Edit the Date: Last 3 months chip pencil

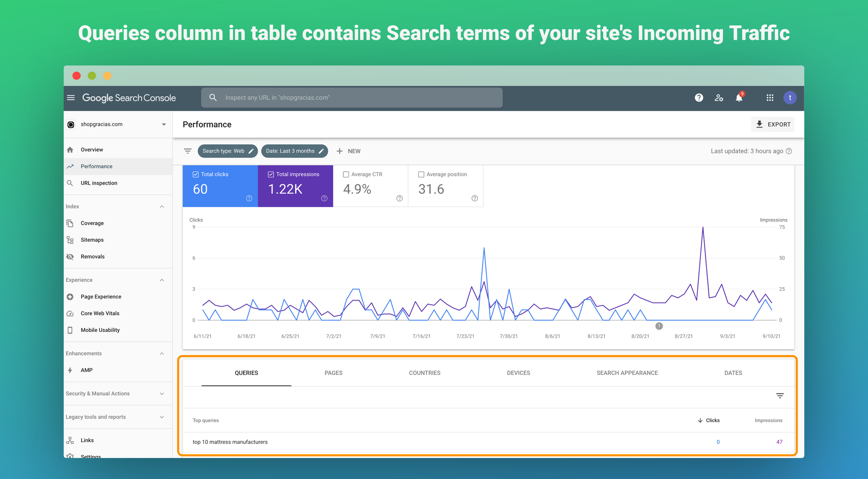coord(321,151)
